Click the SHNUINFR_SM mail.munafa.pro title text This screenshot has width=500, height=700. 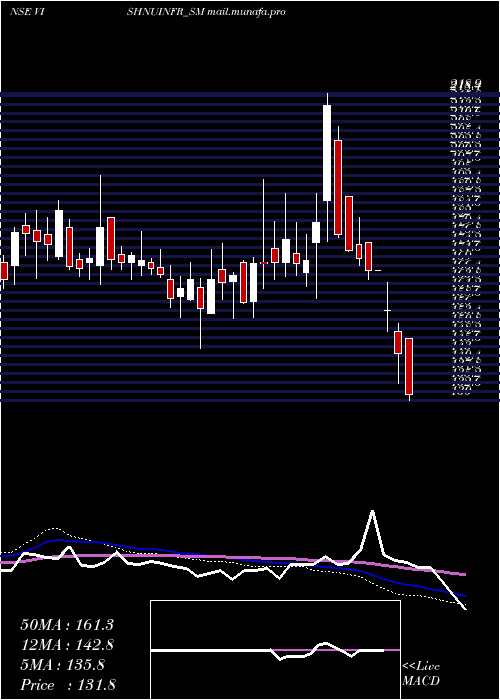click(206, 12)
